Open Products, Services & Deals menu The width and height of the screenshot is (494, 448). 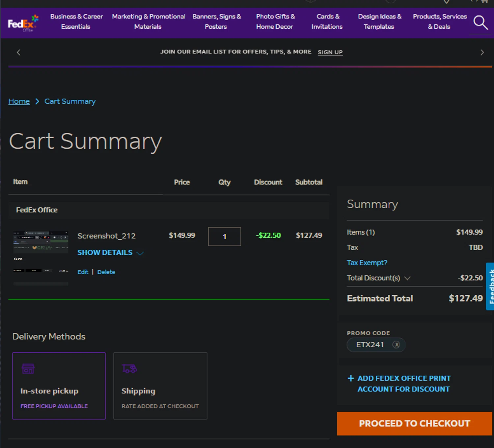440,21
